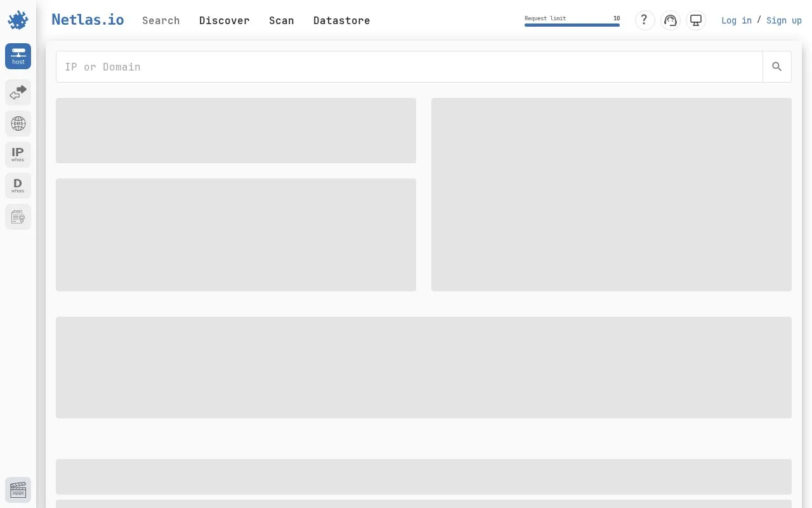This screenshot has height=508, width=812.
Task: Click the Request limit progress bar
Action: (x=572, y=25)
